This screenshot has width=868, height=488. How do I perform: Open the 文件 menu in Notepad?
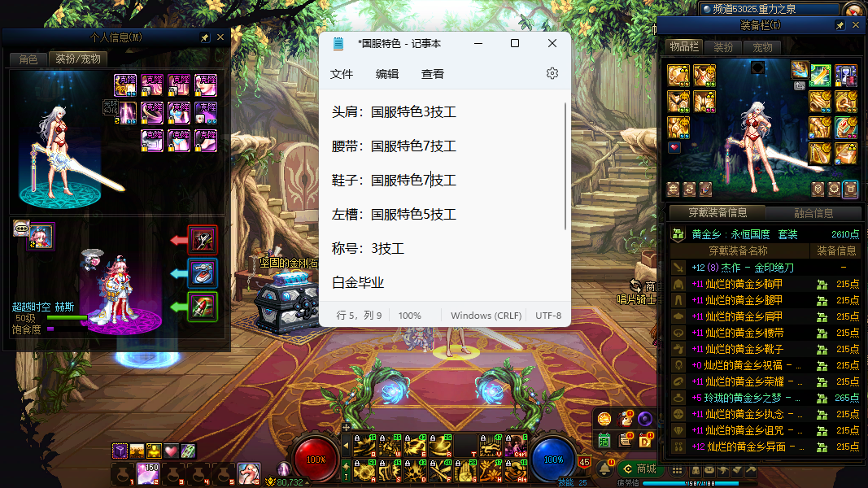tap(342, 74)
